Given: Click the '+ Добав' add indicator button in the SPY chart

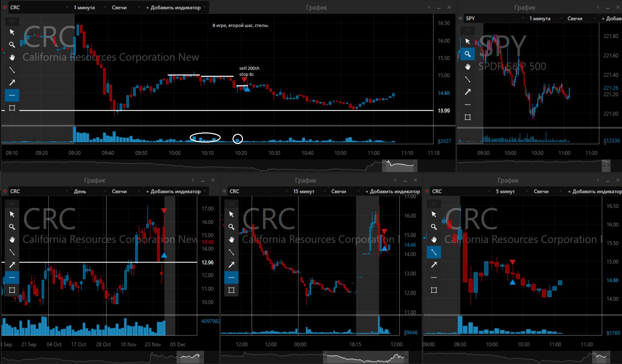Looking at the screenshot, I should tap(611, 18).
